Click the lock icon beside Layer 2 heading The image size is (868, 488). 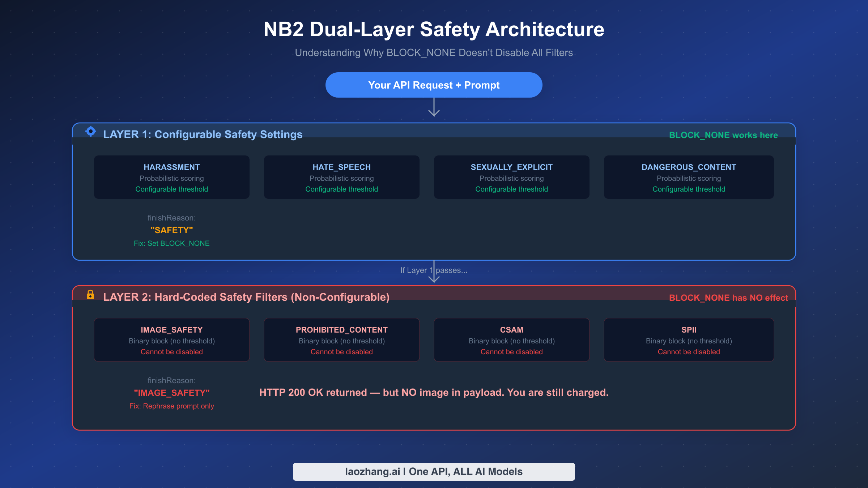click(x=91, y=295)
